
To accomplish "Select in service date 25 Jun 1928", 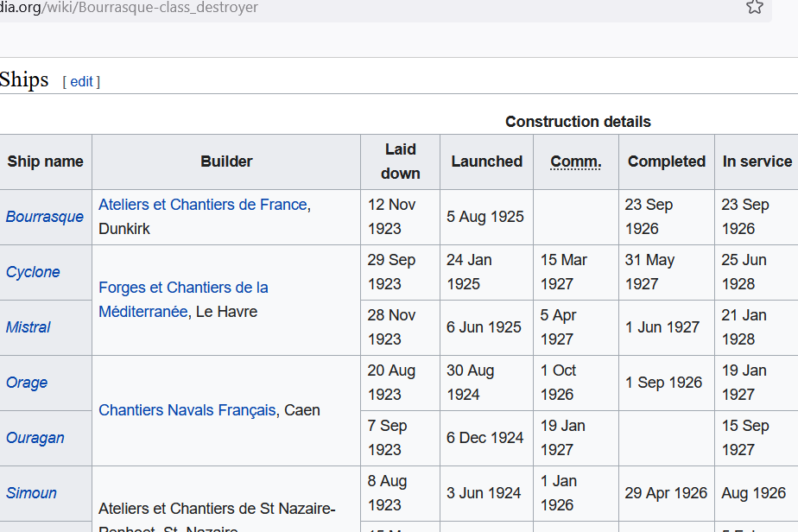I will [744, 272].
